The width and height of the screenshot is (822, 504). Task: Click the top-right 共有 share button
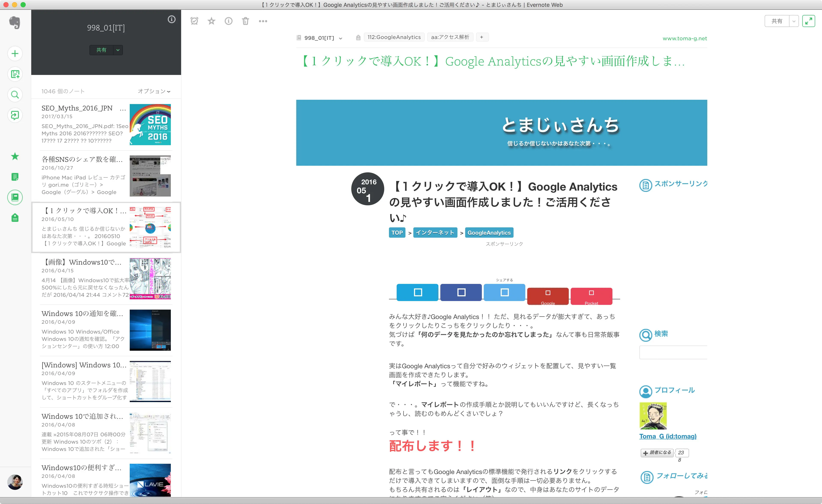tap(777, 21)
